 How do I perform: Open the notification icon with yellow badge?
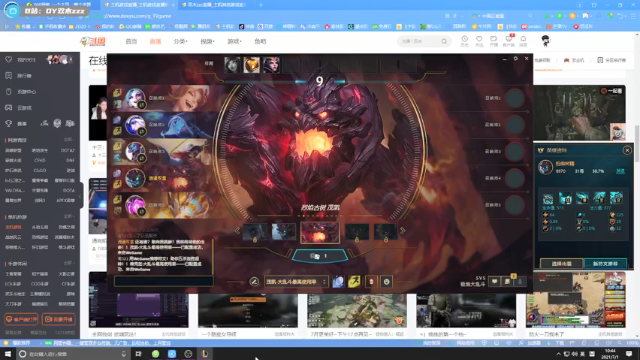507,281
